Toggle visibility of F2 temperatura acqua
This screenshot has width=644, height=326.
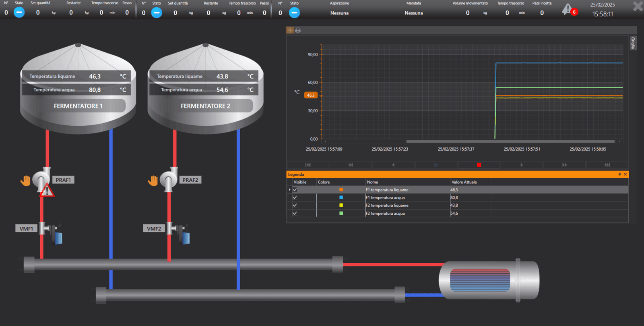[x=295, y=213]
